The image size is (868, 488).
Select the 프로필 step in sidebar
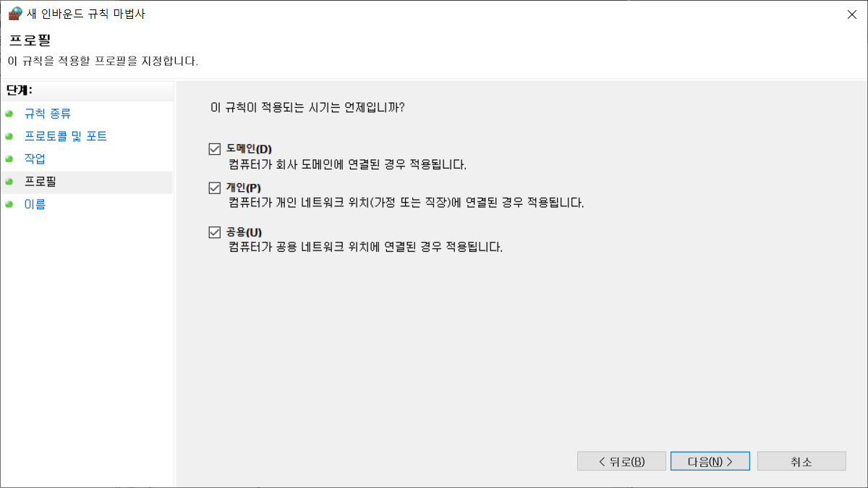click(41, 182)
